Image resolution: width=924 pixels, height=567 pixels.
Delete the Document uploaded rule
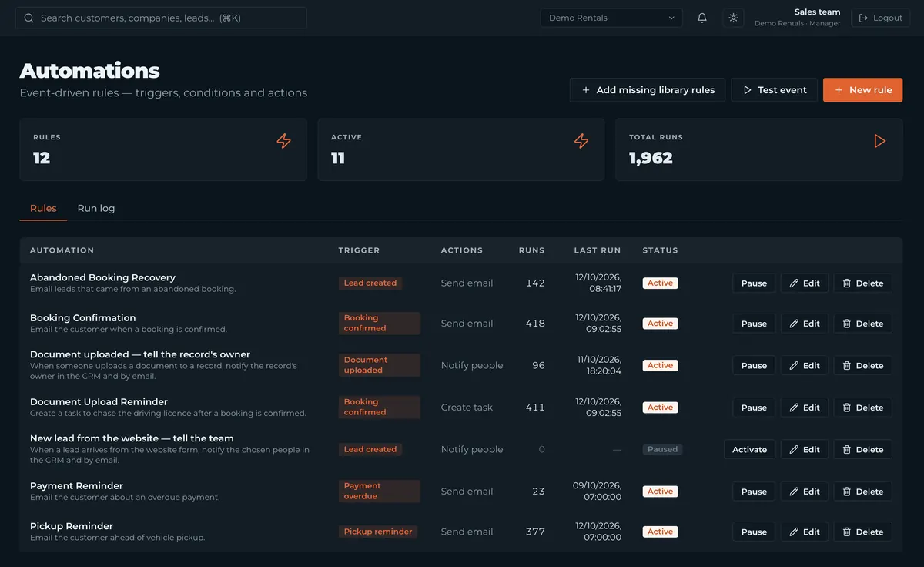click(862, 366)
